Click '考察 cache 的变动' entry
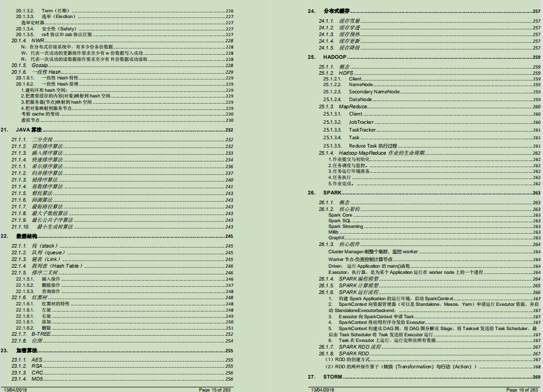543x392 pixels. pos(127,114)
